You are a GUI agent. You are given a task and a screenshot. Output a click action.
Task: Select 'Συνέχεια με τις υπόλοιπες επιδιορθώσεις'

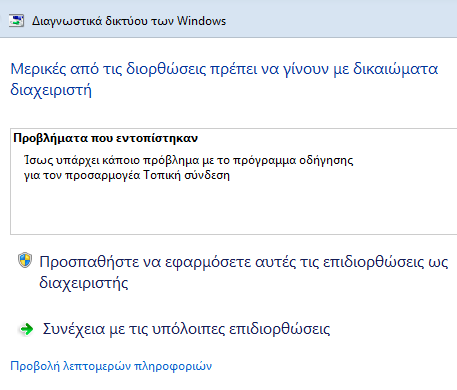186,329
